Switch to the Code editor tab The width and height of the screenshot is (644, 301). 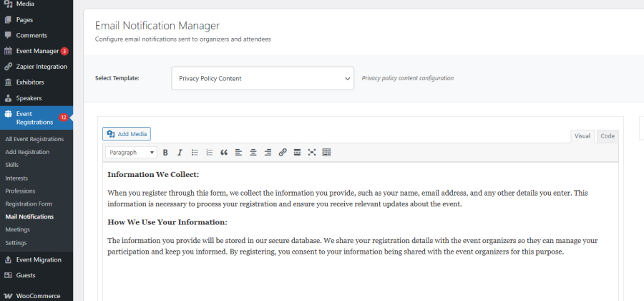tap(607, 136)
